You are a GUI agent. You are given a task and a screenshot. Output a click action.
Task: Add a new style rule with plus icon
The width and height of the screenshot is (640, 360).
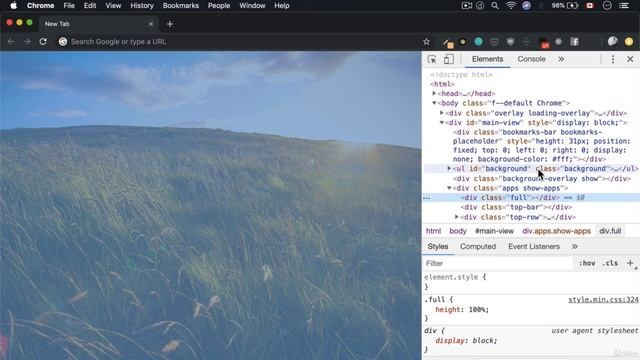coord(630,263)
